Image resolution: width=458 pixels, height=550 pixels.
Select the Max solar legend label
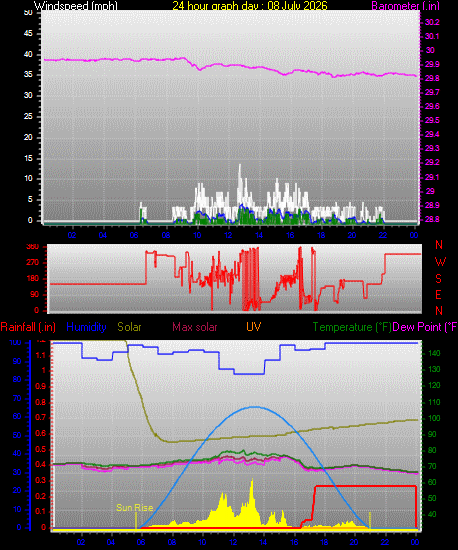(x=195, y=327)
